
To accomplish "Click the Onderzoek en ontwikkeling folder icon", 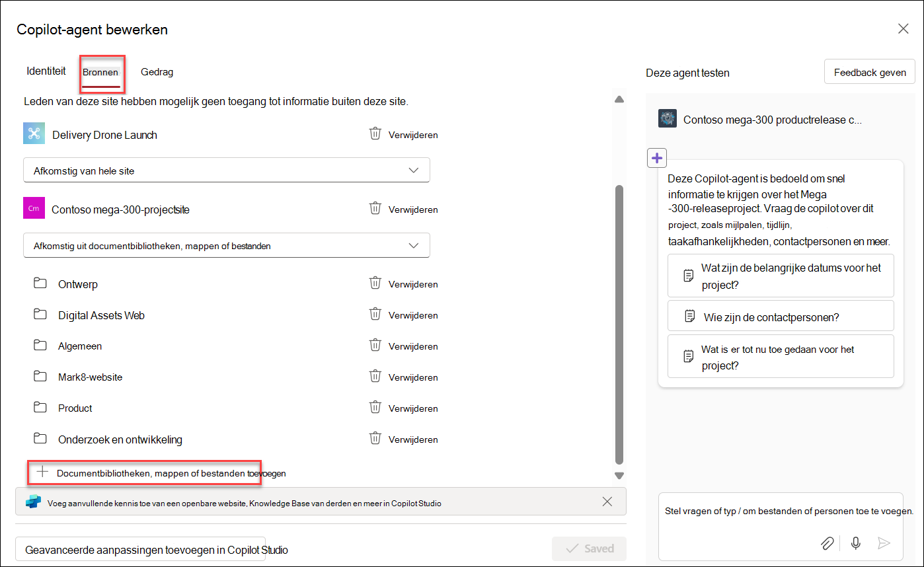I will [40, 439].
